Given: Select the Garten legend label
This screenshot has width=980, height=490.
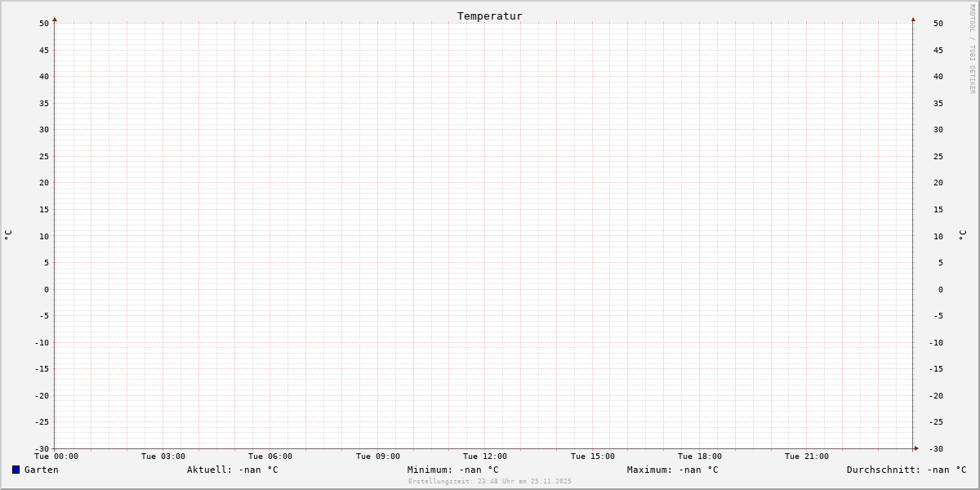Looking at the screenshot, I should pyautogui.click(x=41, y=470).
